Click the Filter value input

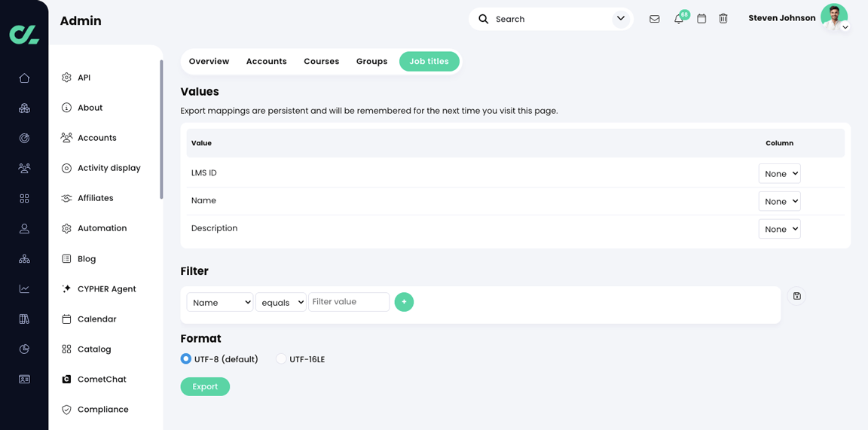coord(349,302)
